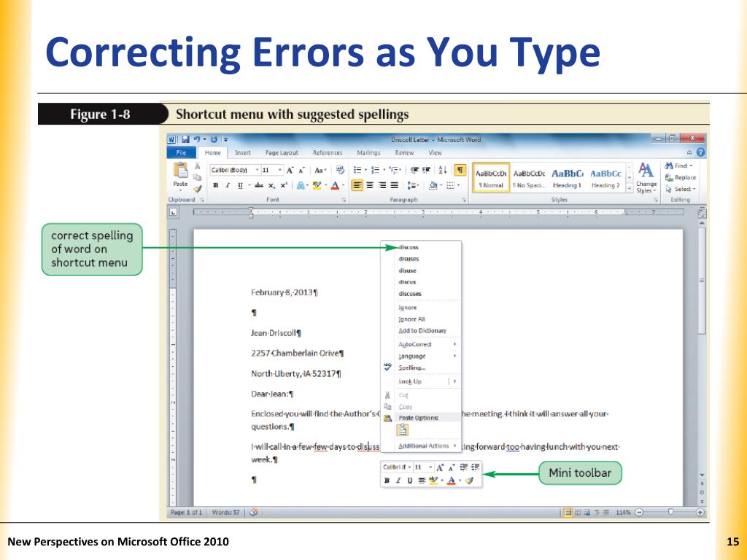Image resolution: width=747 pixels, height=560 pixels.
Task: Apply superscript formatting from the ribbon
Action: [x=284, y=186]
